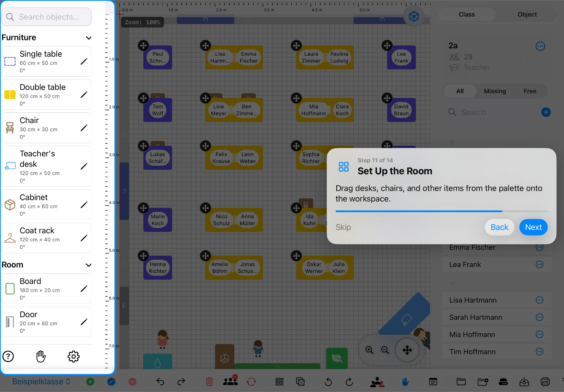564x392 pixels.
Task: Edit the Teacher's desk item
Action: click(x=84, y=166)
